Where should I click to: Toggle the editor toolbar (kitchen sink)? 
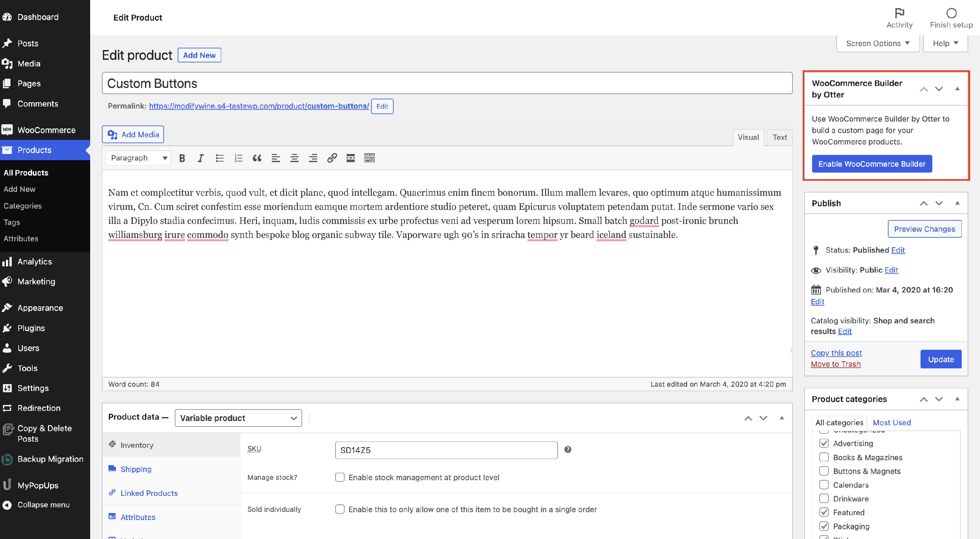click(369, 158)
